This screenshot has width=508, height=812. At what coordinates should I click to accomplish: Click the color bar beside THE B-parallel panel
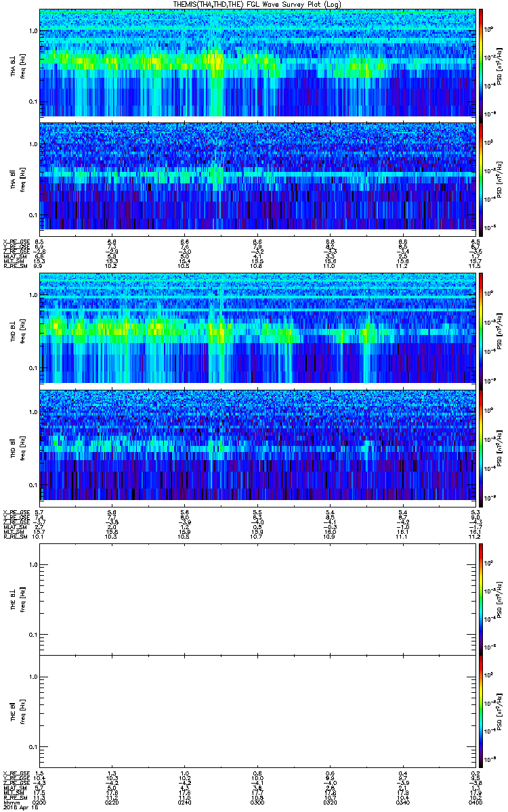pos(481,710)
